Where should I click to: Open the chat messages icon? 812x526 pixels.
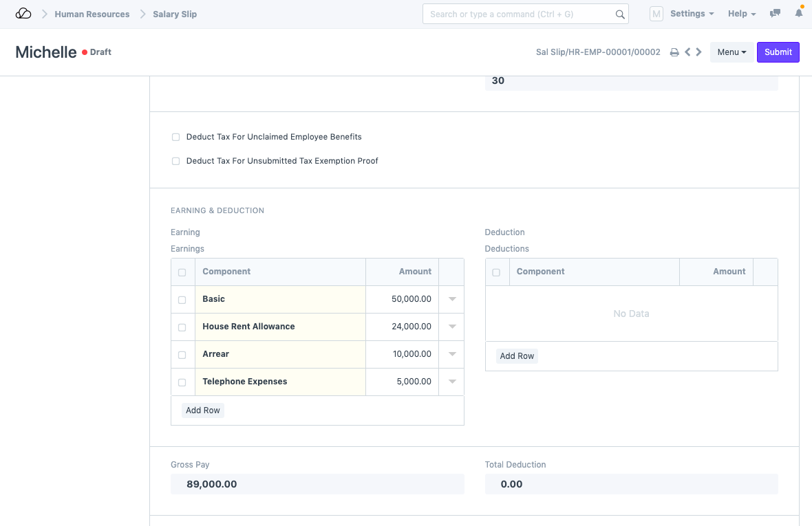(776, 14)
